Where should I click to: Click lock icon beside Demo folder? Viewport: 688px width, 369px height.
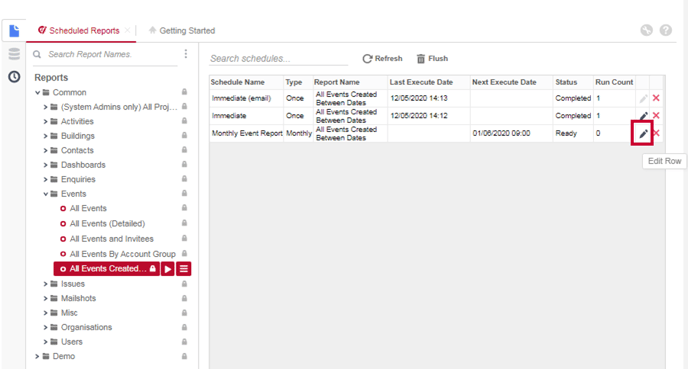[x=184, y=356]
